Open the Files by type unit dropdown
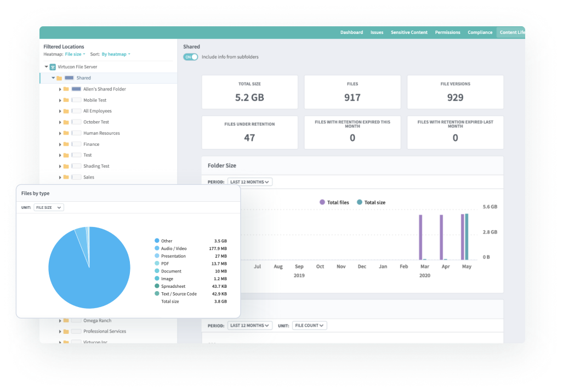The image size is (563, 392). (x=48, y=208)
